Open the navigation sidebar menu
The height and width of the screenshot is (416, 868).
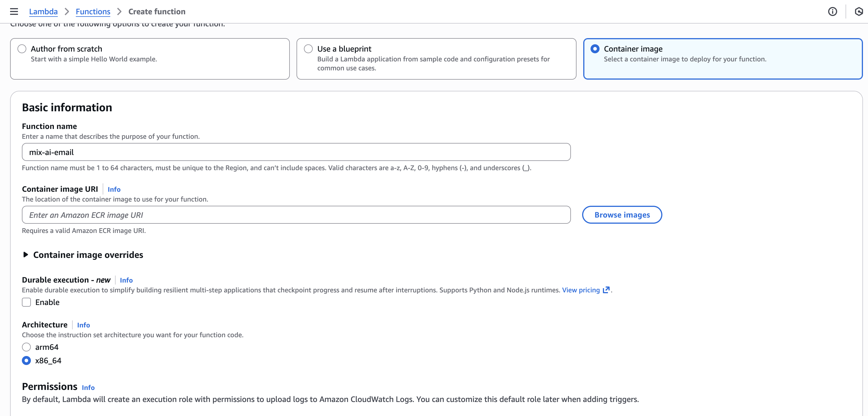14,11
